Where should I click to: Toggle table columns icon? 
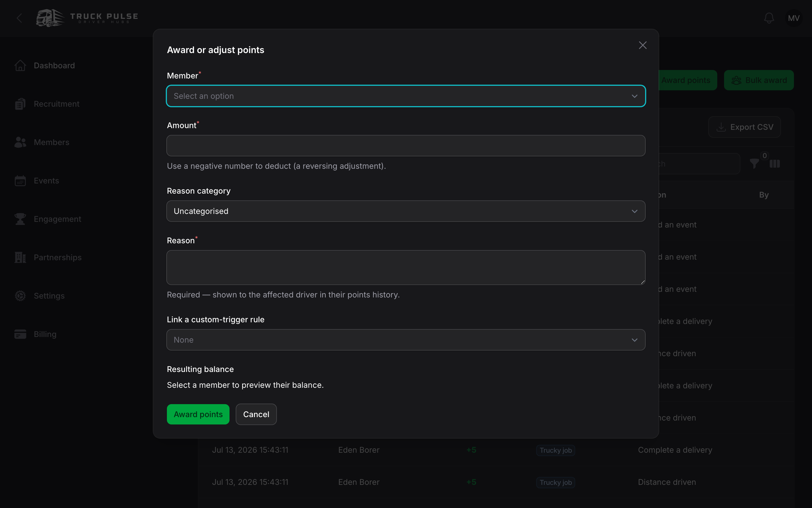click(x=775, y=164)
